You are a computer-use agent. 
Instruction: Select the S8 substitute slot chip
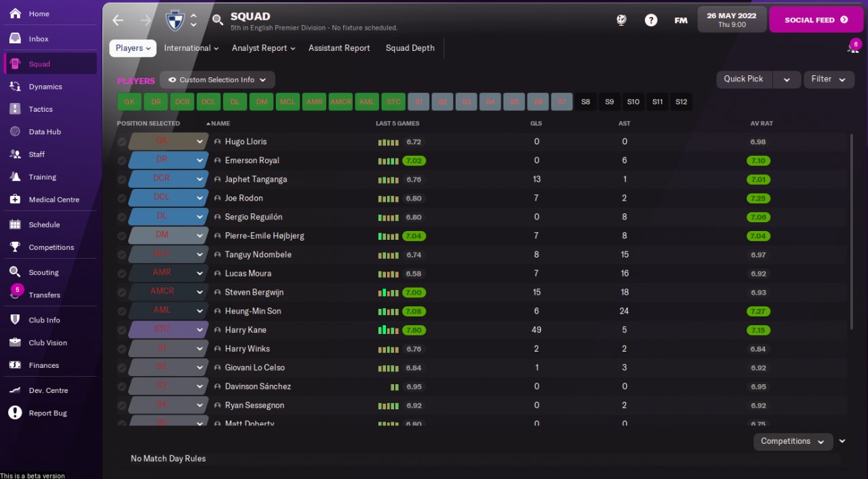click(x=586, y=102)
